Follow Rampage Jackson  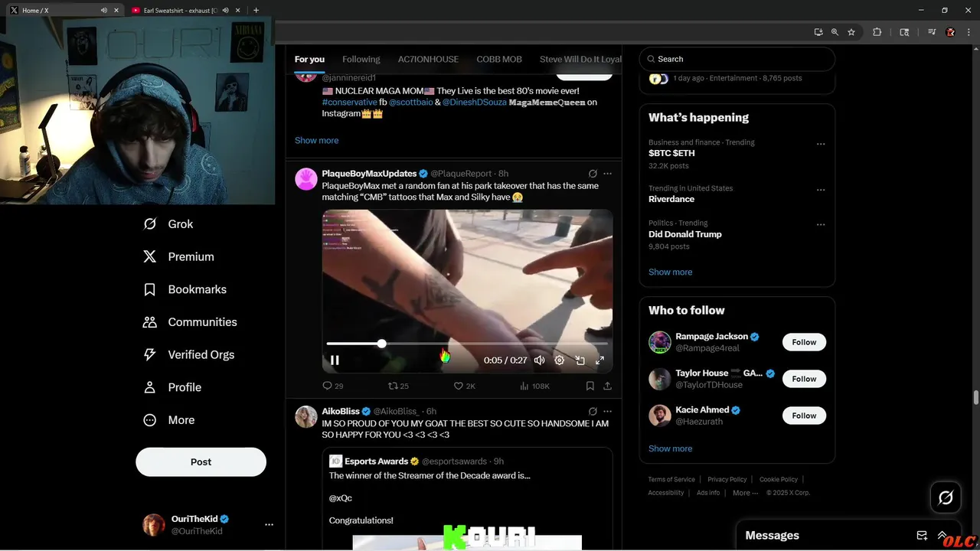804,342
